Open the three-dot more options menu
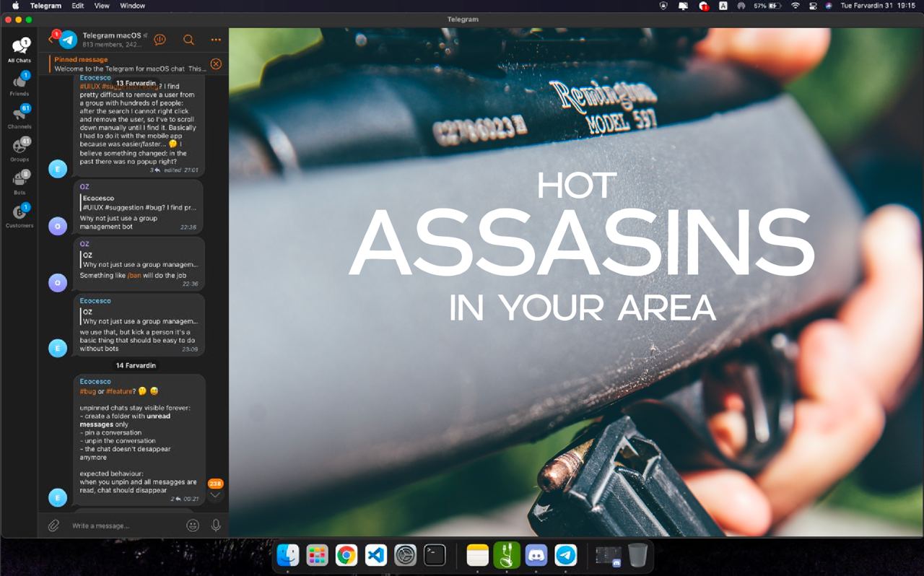The width and height of the screenshot is (924, 576). point(216,40)
